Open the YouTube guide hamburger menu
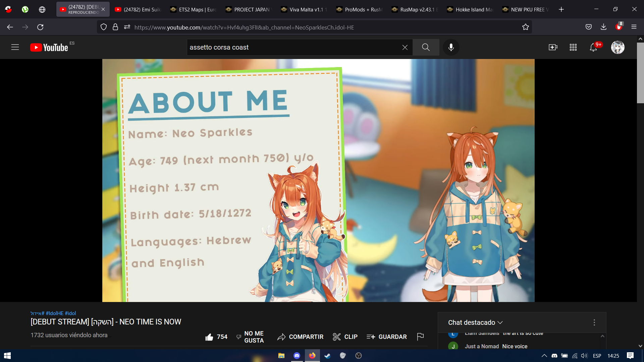 (x=15, y=47)
